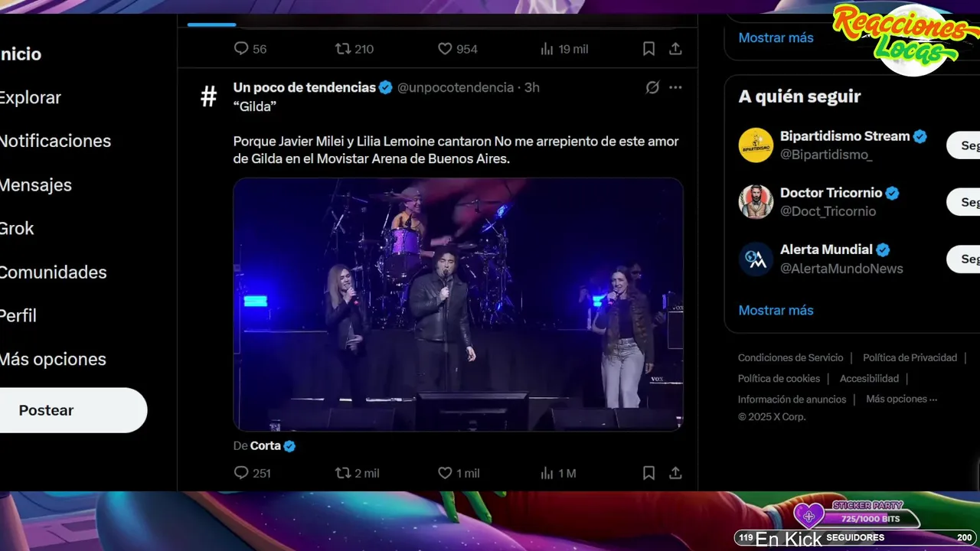Go to Inicio in the sidebar
This screenshot has height=551, width=980.
[x=21, y=54]
